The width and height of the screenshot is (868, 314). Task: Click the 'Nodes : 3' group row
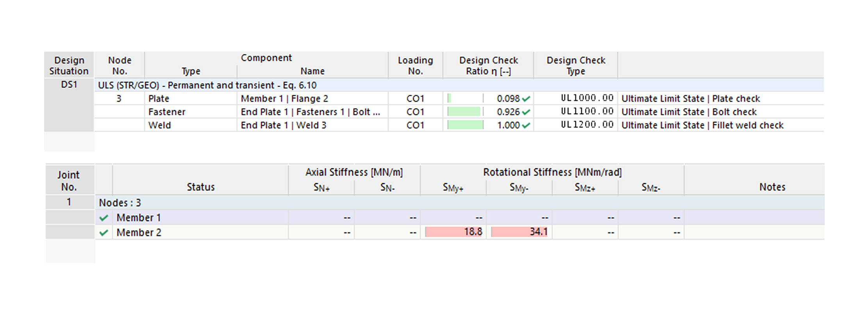click(x=460, y=203)
